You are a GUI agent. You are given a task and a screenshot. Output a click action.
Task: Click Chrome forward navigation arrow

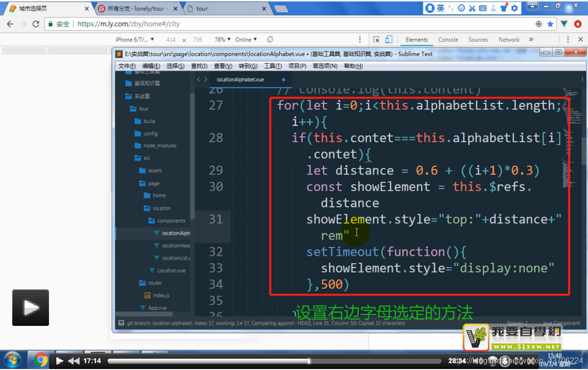click(23, 24)
